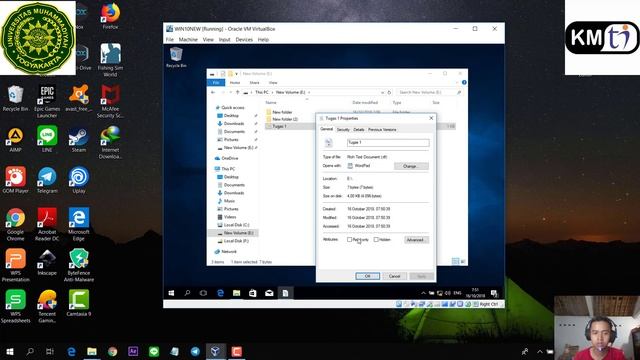
Task: Open WPS Spreadsheets desktop icon
Action: tap(15, 307)
